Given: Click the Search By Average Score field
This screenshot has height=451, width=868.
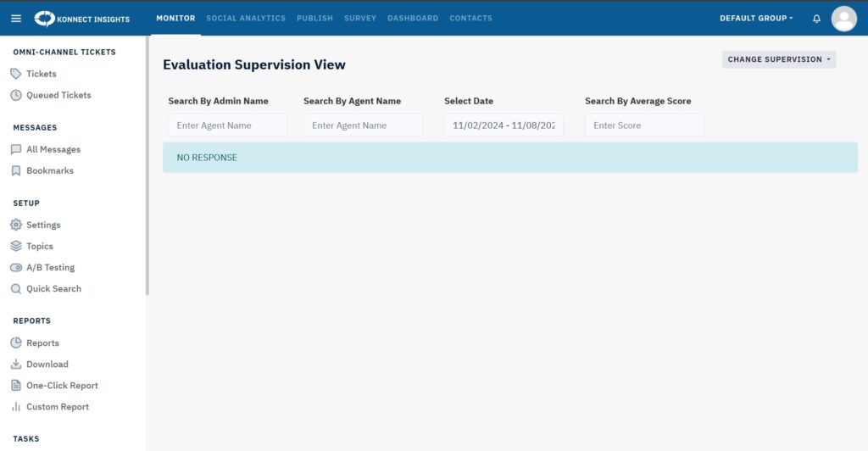Looking at the screenshot, I should (x=644, y=125).
